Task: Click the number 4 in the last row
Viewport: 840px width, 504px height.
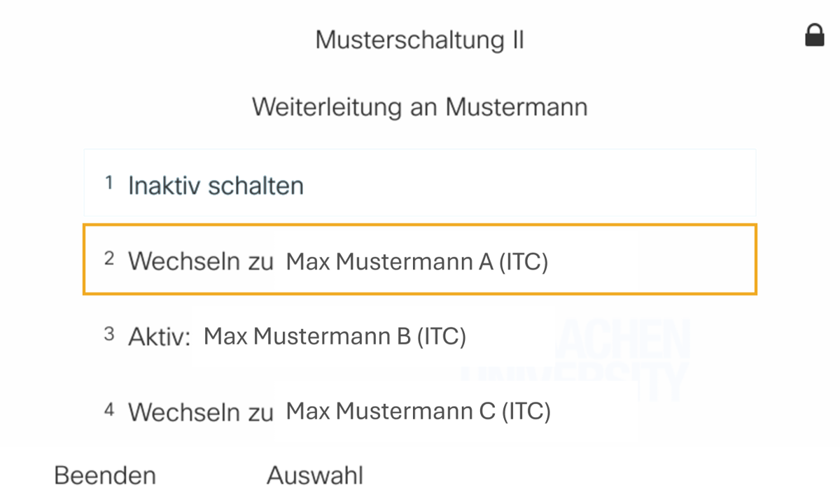Action: [108, 409]
